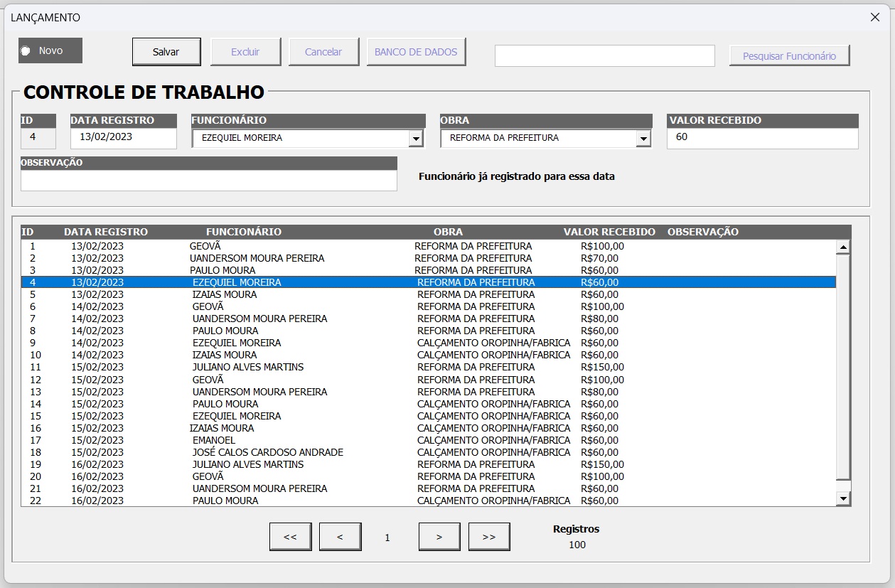895x588 pixels.
Task: Select row 12 GEOVÃ on 15/02/2023
Action: tap(429, 380)
